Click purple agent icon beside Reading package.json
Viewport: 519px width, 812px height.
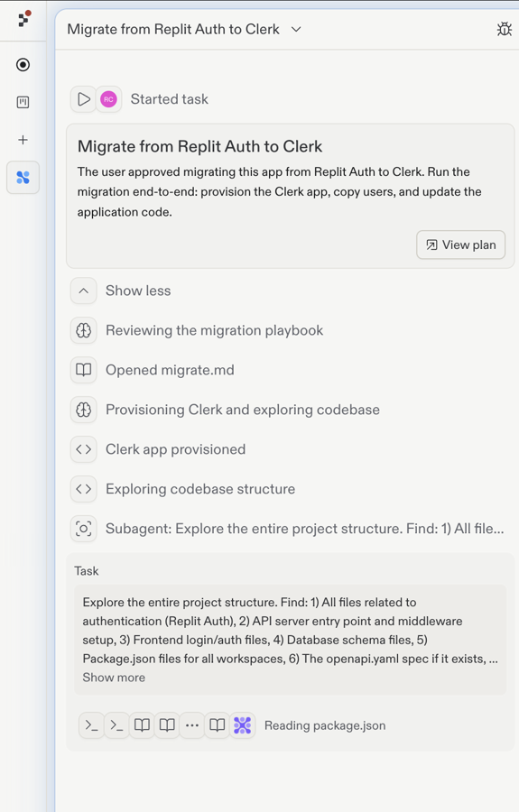243,725
